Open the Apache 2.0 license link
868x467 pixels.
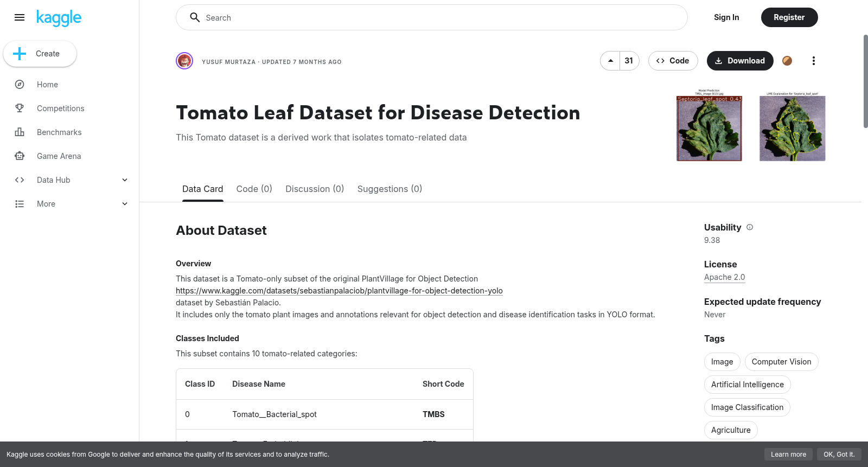pyautogui.click(x=724, y=277)
